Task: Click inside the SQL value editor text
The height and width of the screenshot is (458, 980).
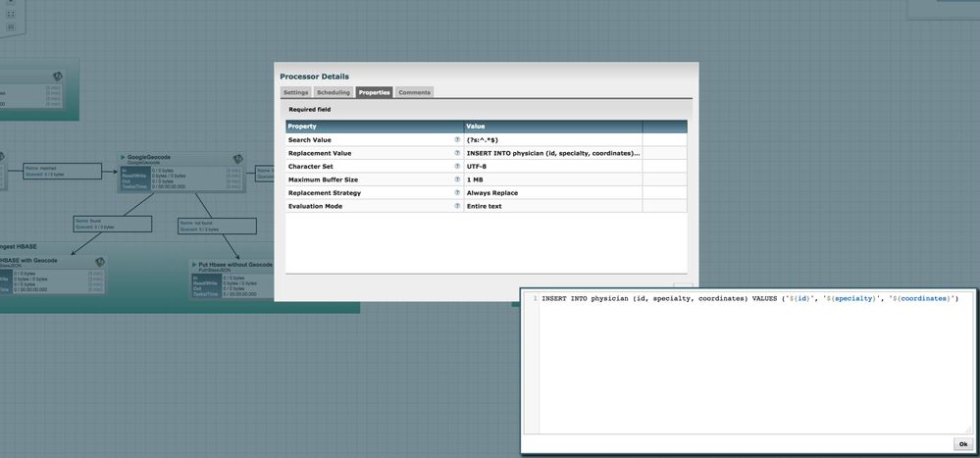Action: click(x=749, y=299)
